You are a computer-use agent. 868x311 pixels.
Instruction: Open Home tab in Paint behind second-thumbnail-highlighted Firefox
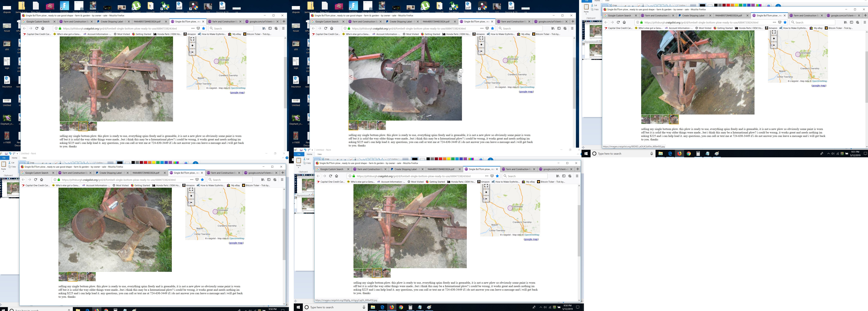tap(15, 158)
